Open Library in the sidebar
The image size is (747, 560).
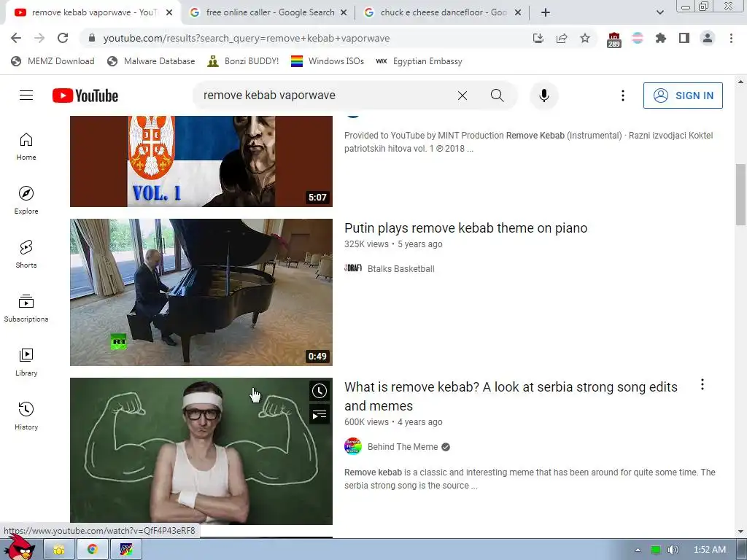click(26, 362)
